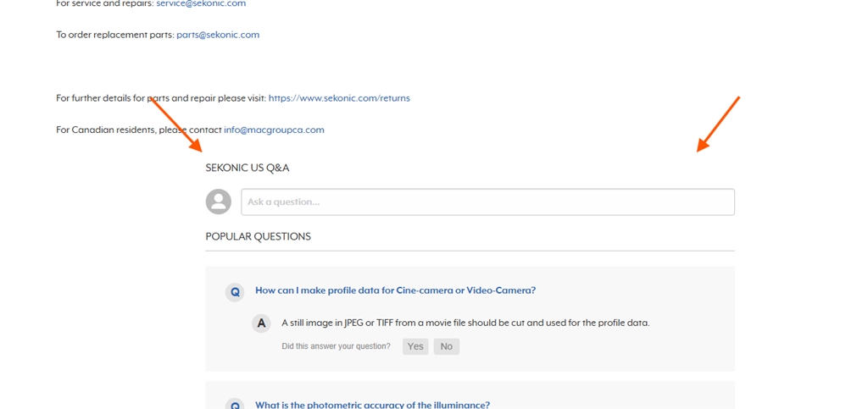Click the Q icon beside the Cine-camera question
The image size is (868, 409).
click(x=235, y=292)
